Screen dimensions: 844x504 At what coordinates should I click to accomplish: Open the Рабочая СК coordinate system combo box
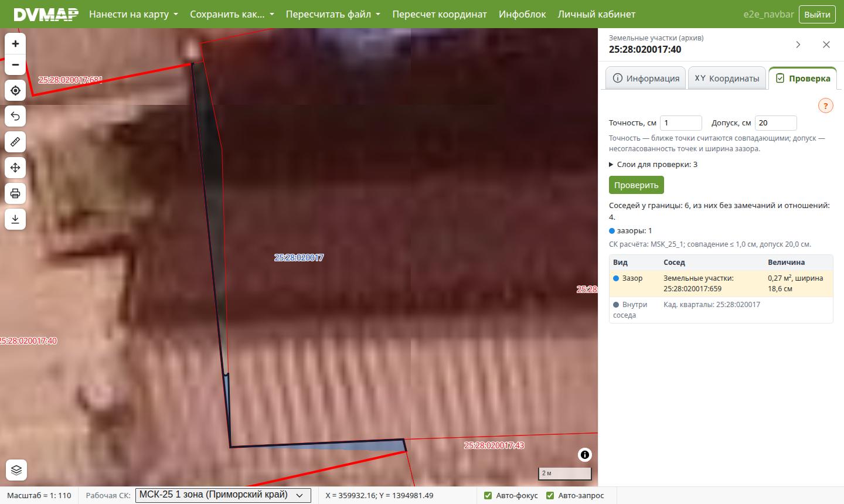click(223, 495)
